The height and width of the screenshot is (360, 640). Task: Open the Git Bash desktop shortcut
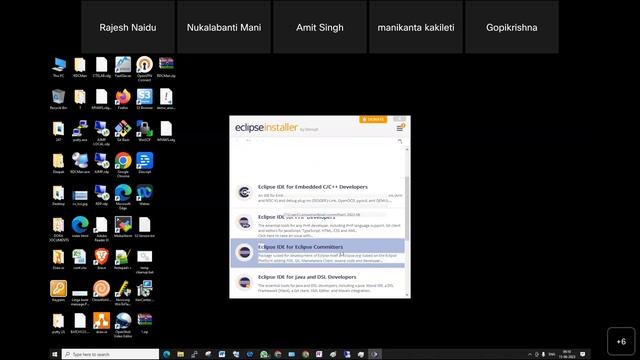click(x=123, y=131)
